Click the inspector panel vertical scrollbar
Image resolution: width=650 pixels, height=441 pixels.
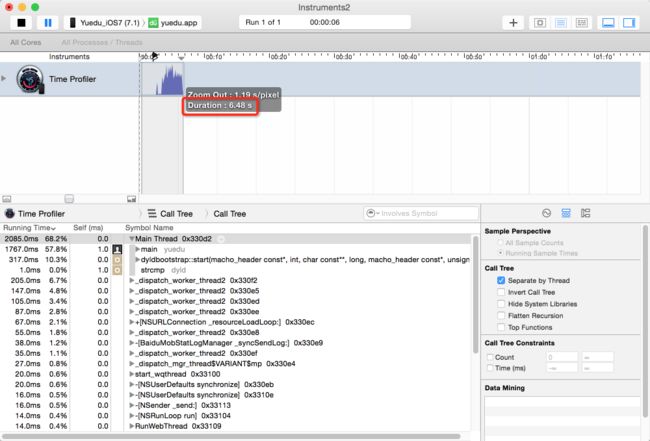point(645,321)
